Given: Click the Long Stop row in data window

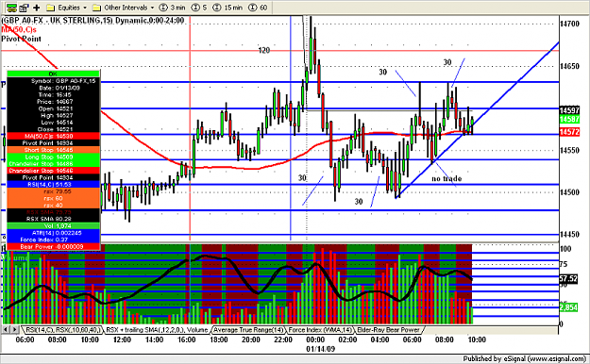Looking at the screenshot, I should click(x=53, y=157).
